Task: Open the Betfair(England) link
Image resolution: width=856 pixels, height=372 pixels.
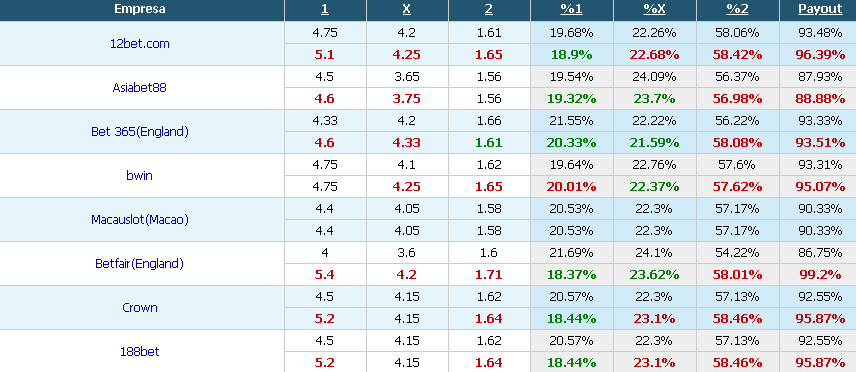Action: coord(140,263)
